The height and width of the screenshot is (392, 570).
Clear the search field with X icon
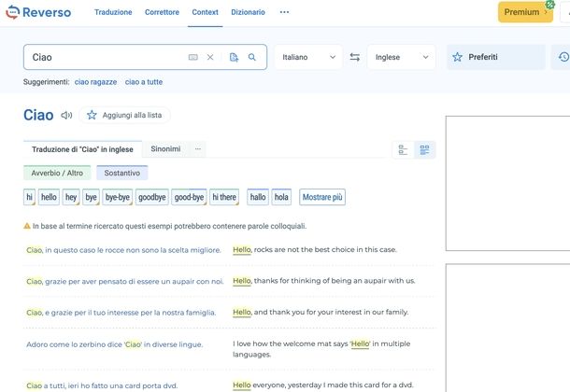point(210,57)
